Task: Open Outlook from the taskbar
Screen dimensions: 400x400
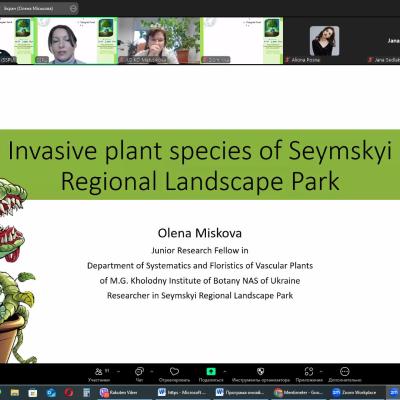Action: tap(51, 392)
